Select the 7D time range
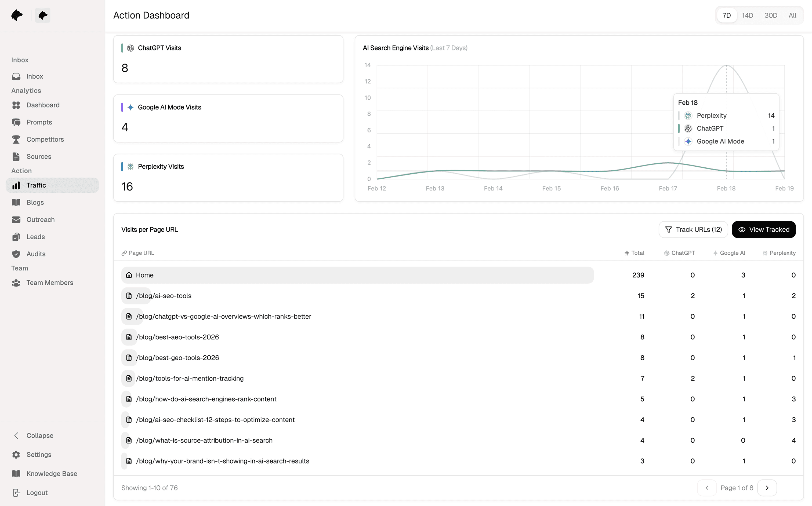Image resolution: width=812 pixels, height=506 pixels. tap(726, 15)
